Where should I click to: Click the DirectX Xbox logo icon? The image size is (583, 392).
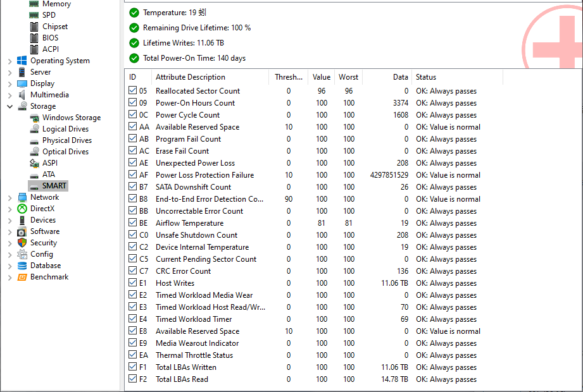tap(22, 209)
